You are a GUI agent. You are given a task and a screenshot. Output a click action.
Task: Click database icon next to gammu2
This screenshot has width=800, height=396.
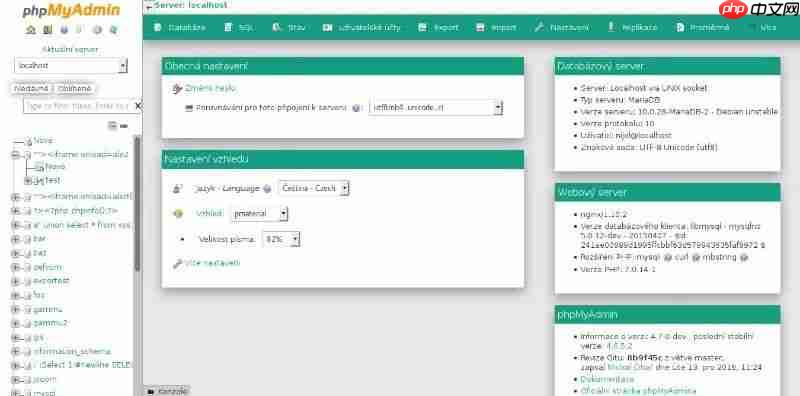pyautogui.click(x=28, y=324)
